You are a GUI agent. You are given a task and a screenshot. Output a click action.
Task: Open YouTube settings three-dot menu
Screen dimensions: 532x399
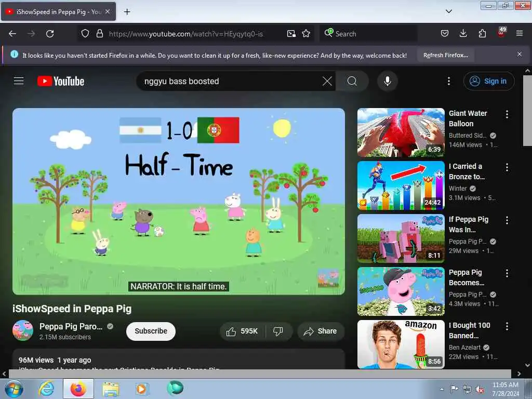(449, 81)
